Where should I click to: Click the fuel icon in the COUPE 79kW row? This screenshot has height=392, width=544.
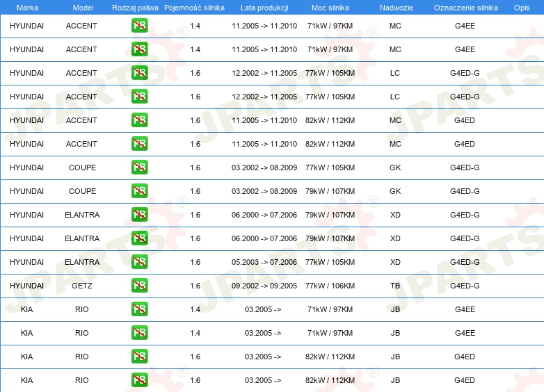[139, 190]
